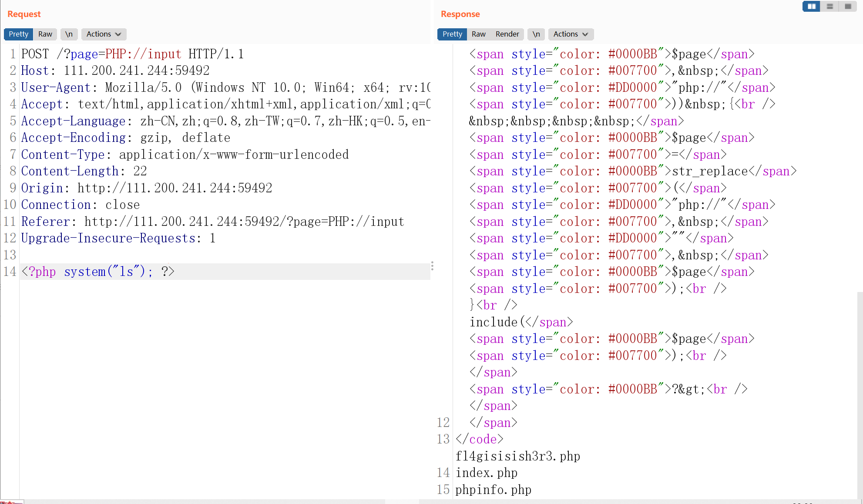Click the User-Agent header line
863x504 pixels.
point(225,87)
